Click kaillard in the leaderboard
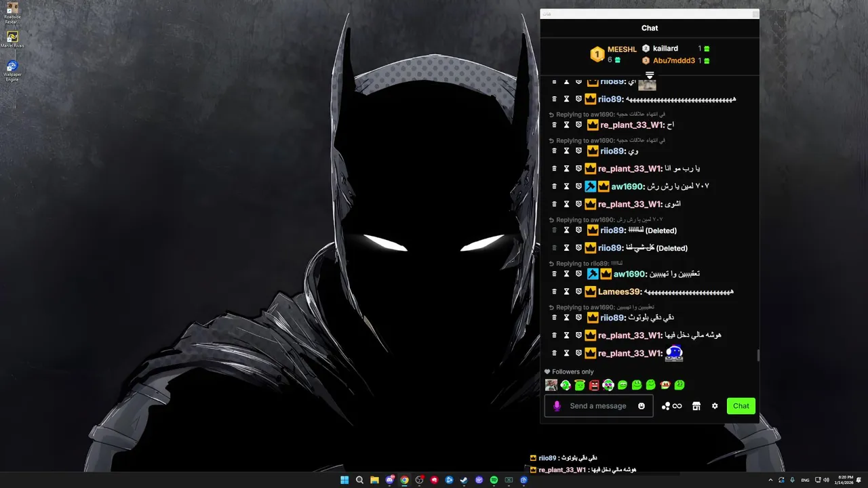This screenshot has width=868, height=488. 665,48
